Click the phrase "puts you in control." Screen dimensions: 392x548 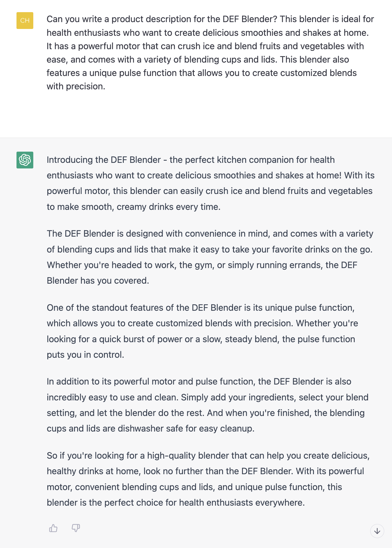coord(85,355)
